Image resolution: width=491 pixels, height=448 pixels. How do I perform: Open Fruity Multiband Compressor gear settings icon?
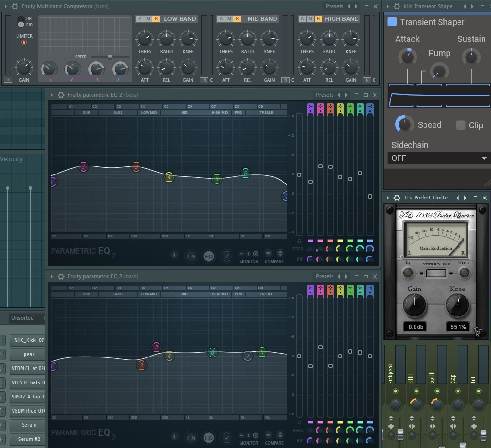click(x=15, y=6)
